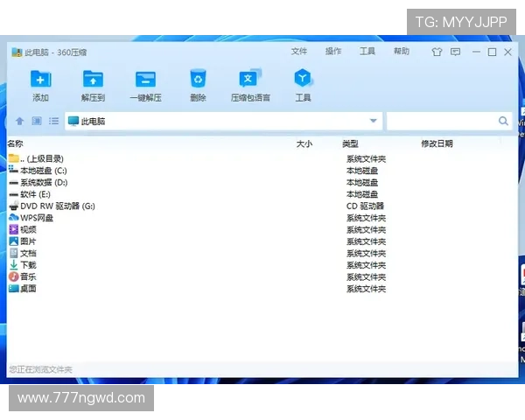Viewport: 525px width, 420px height.
Task: Sort by the 修改日期 column header
Action: coord(437,143)
